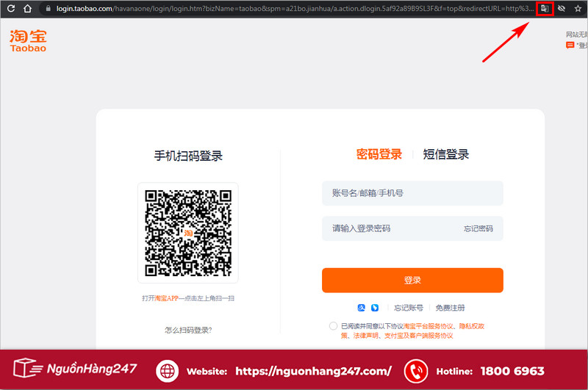Click the crossed-eye tracking icon in address bar
Image resolution: width=588 pixels, height=390 pixels.
click(562, 8)
